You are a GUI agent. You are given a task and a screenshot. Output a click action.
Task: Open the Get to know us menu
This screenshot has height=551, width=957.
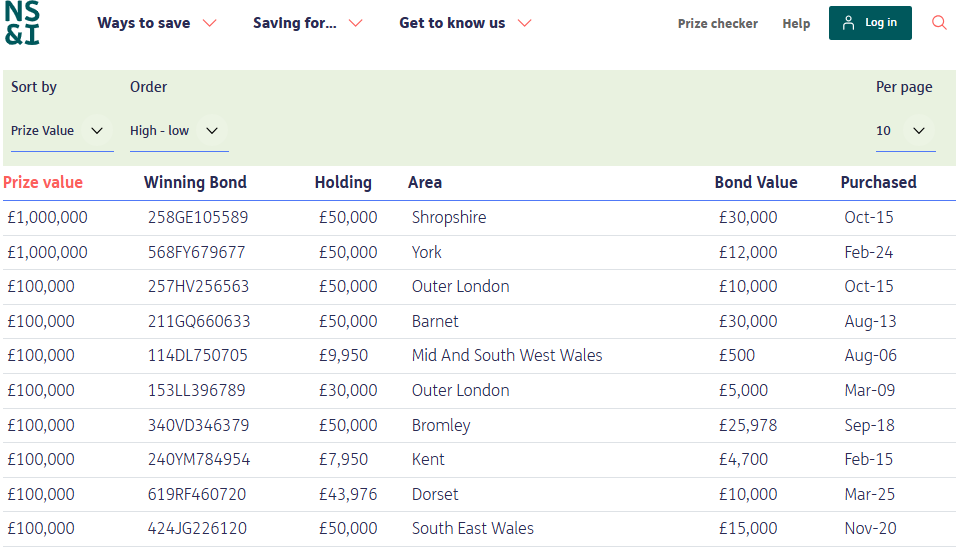[x=452, y=23]
